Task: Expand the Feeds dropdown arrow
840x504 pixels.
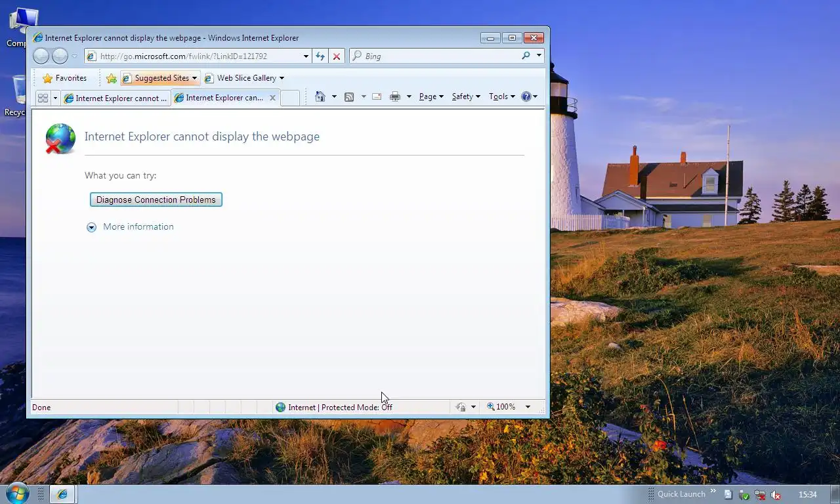Action: pyautogui.click(x=364, y=96)
